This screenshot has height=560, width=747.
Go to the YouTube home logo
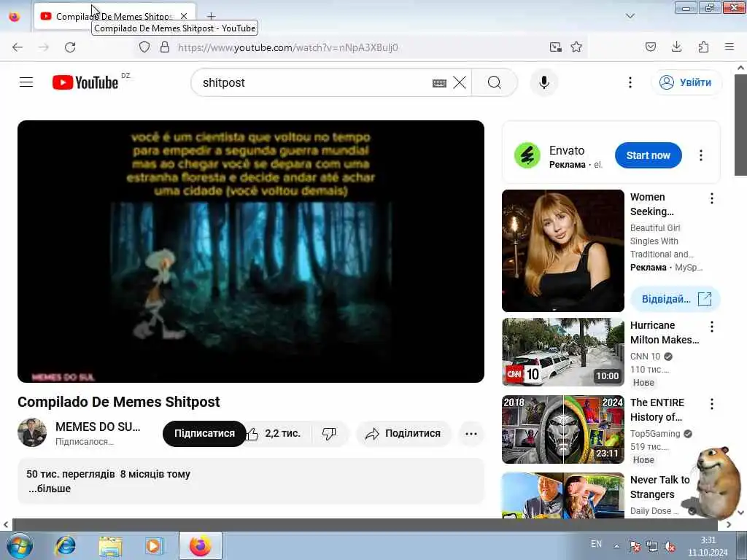pyautogui.click(x=85, y=82)
